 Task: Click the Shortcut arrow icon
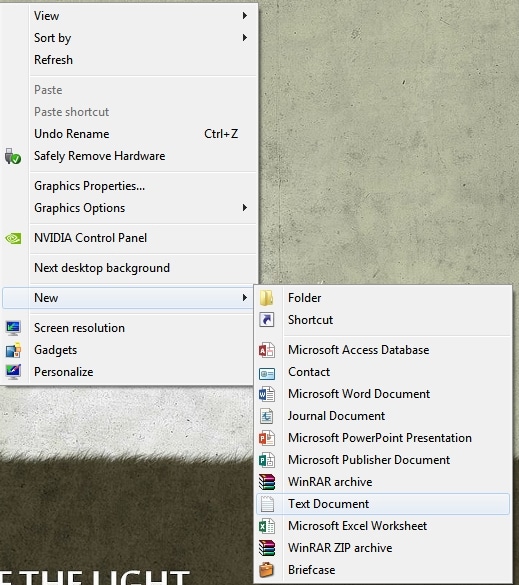pyautogui.click(x=267, y=320)
